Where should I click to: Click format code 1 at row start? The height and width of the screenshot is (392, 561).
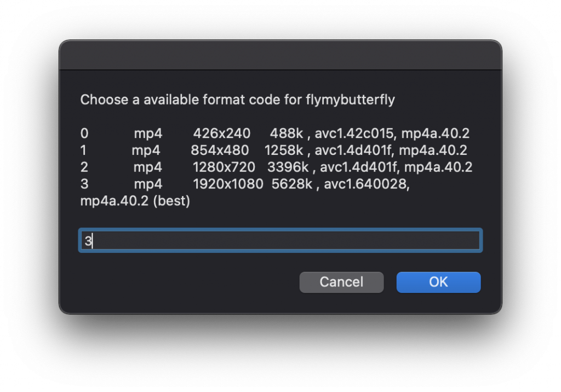[84, 151]
